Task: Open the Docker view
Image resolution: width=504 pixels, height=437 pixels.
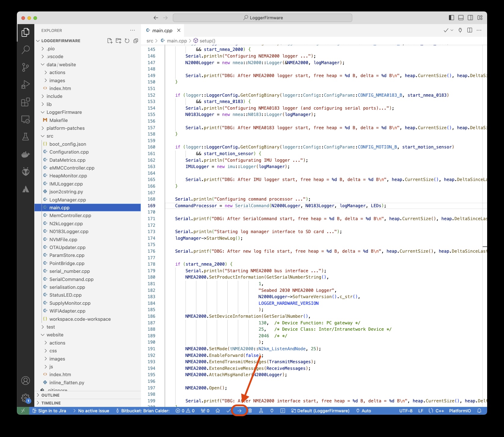Action: point(26,154)
